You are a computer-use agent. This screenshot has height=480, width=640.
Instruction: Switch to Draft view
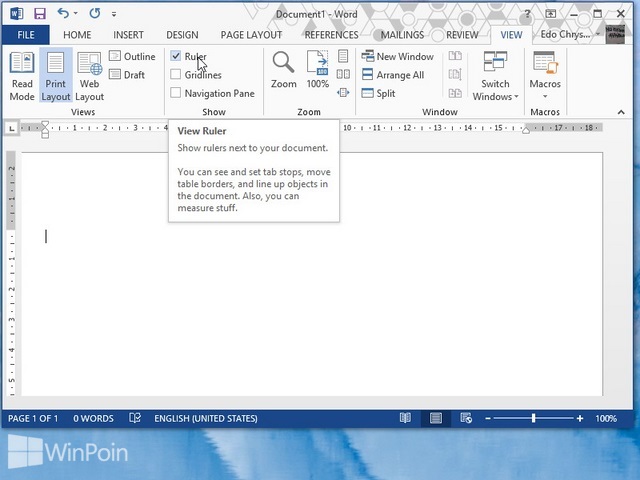(127, 75)
